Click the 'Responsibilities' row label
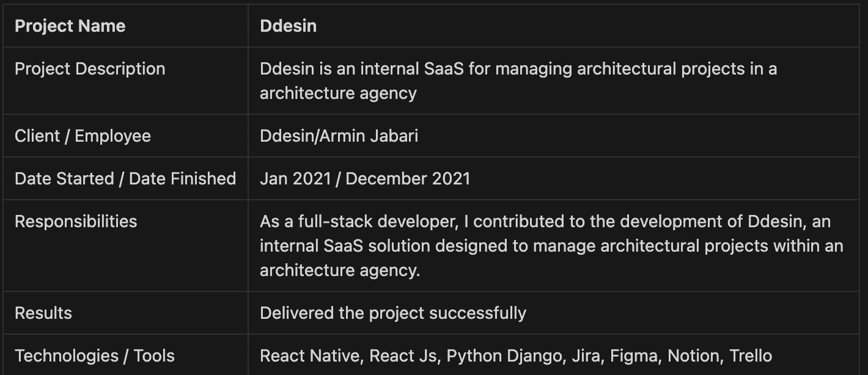The width and height of the screenshot is (868, 375). 76,221
